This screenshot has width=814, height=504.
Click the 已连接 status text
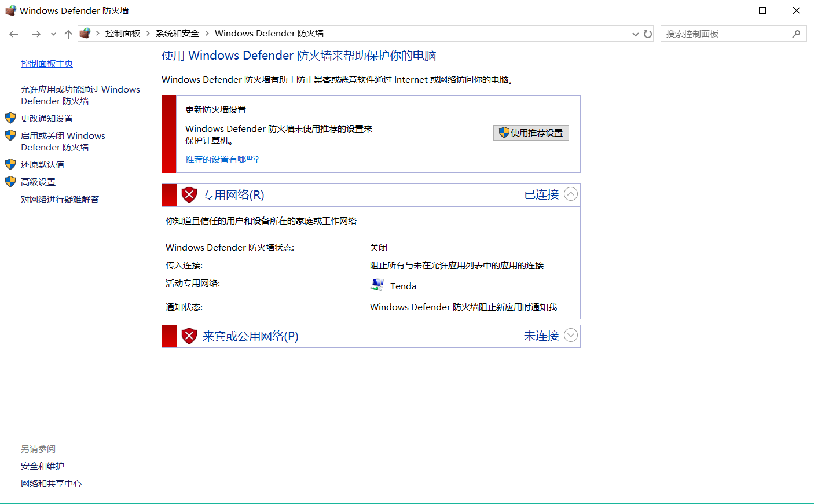tap(541, 194)
